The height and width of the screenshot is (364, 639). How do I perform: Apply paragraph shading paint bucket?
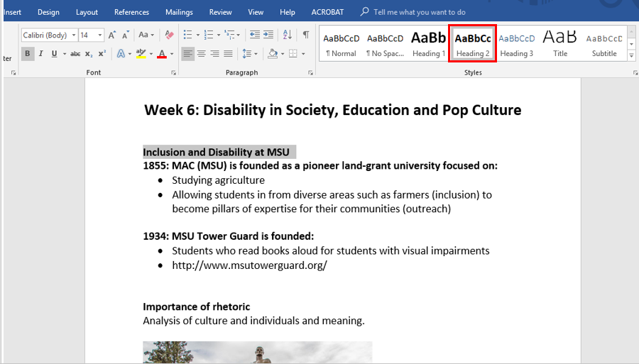pos(273,53)
